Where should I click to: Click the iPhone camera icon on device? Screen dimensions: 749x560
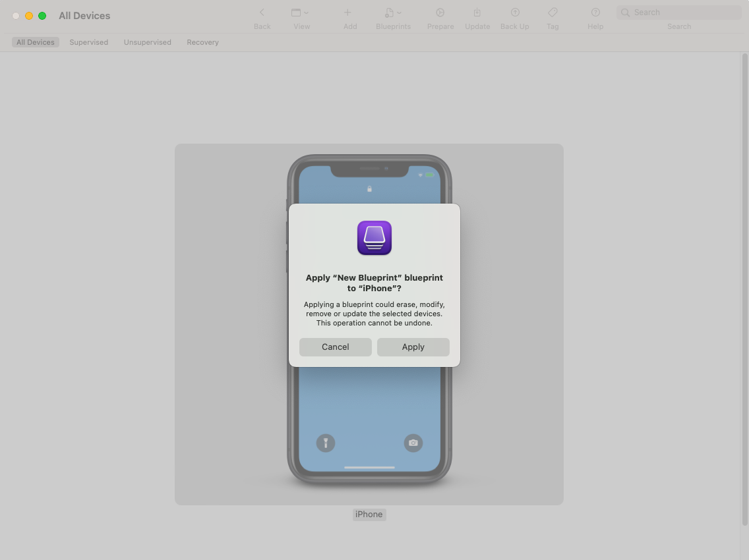(413, 443)
